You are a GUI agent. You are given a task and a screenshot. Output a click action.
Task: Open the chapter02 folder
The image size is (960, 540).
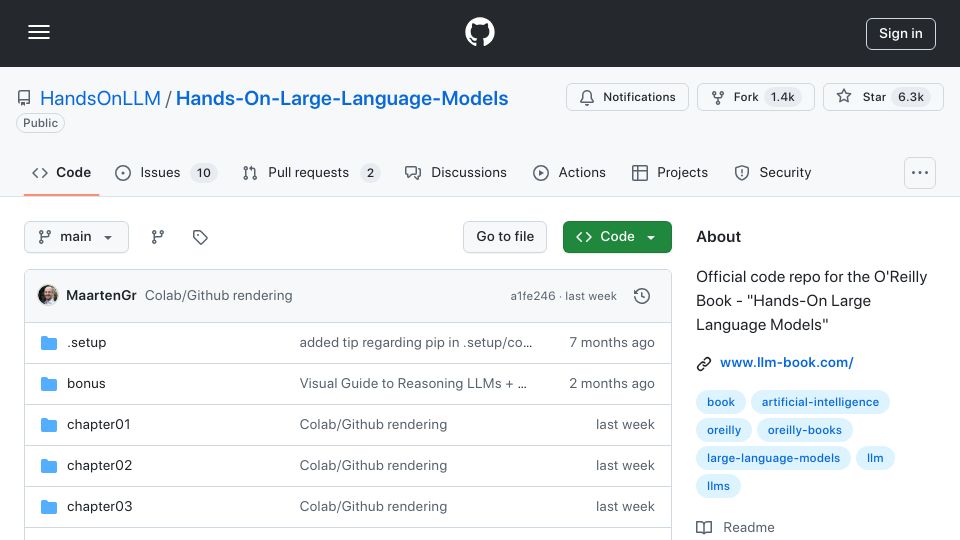coord(99,466)
